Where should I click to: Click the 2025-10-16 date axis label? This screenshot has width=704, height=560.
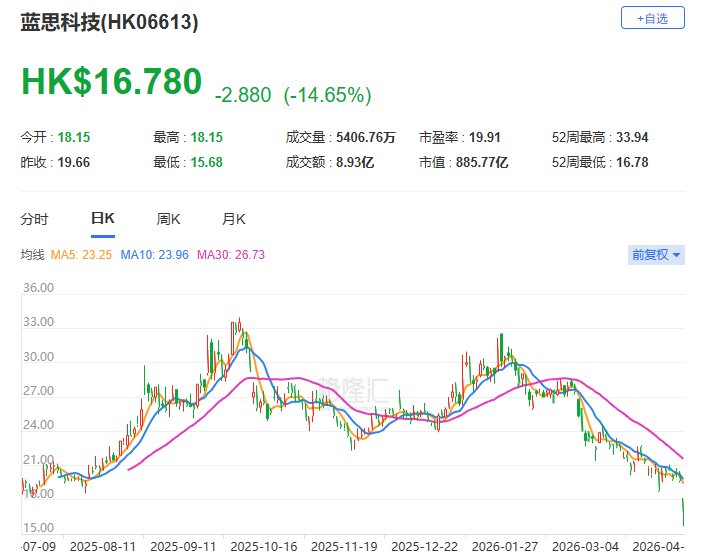pyautogui.click(x=262, y=547)
